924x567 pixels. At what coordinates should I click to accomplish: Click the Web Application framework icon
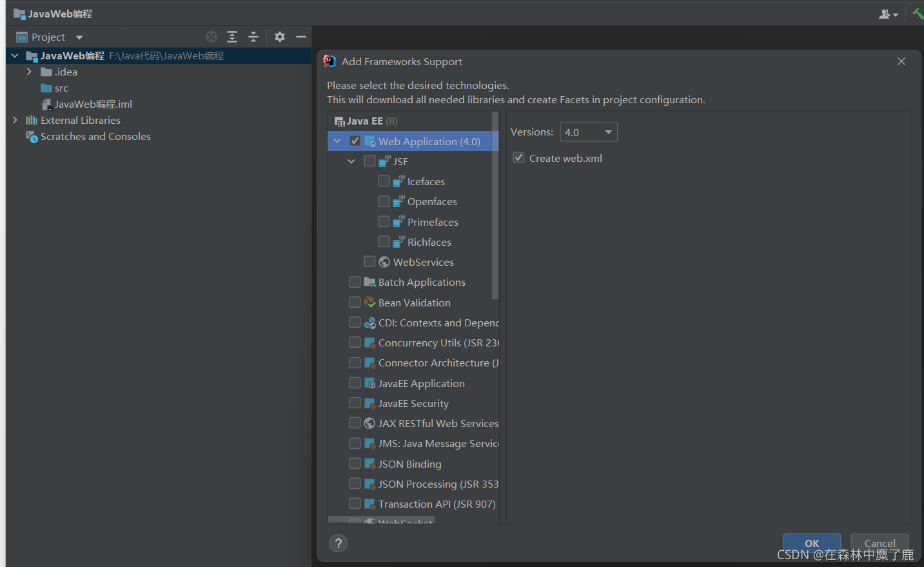click(370, 141)
